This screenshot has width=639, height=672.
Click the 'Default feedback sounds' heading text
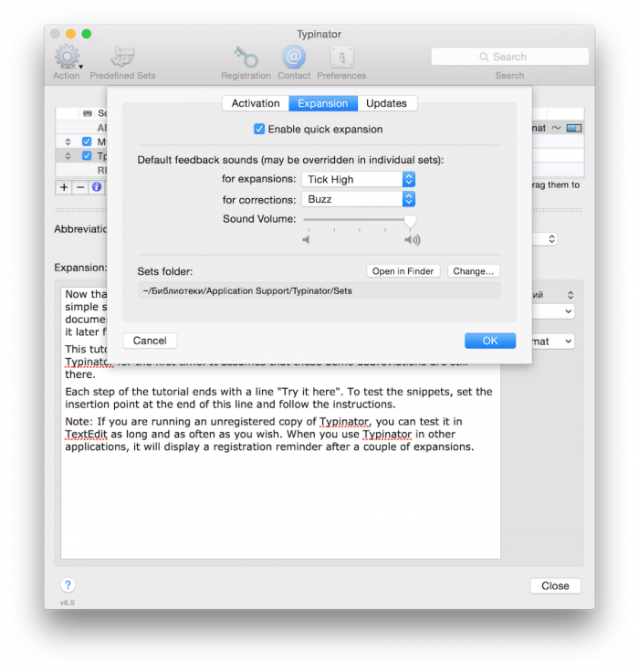290,160
